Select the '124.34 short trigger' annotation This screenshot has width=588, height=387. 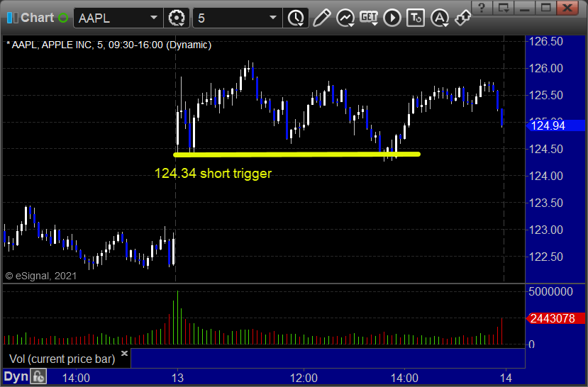pyautogui.click(x=213, y=174)
